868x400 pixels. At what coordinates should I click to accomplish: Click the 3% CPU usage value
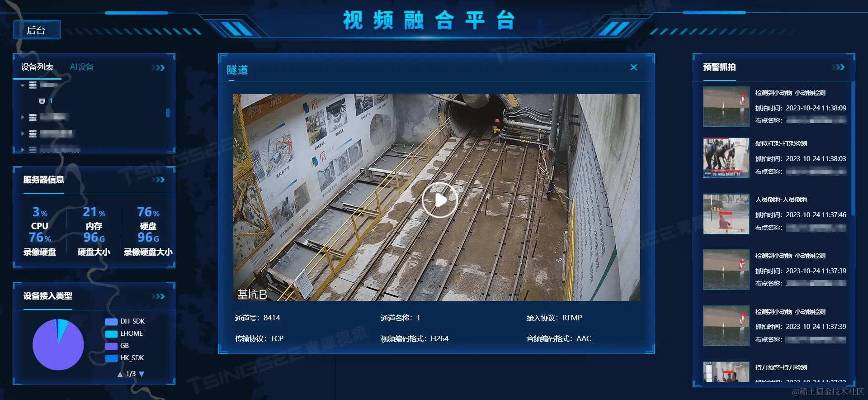40,212
